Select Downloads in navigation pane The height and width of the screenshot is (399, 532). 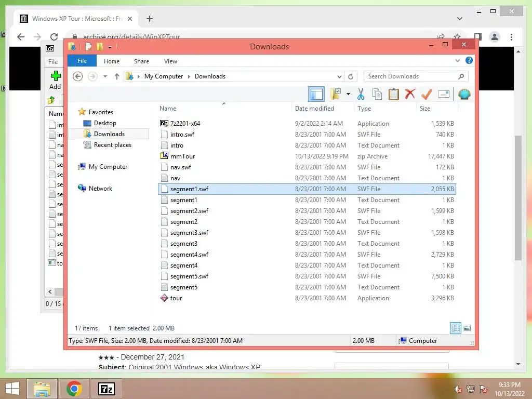coord(109,134)
